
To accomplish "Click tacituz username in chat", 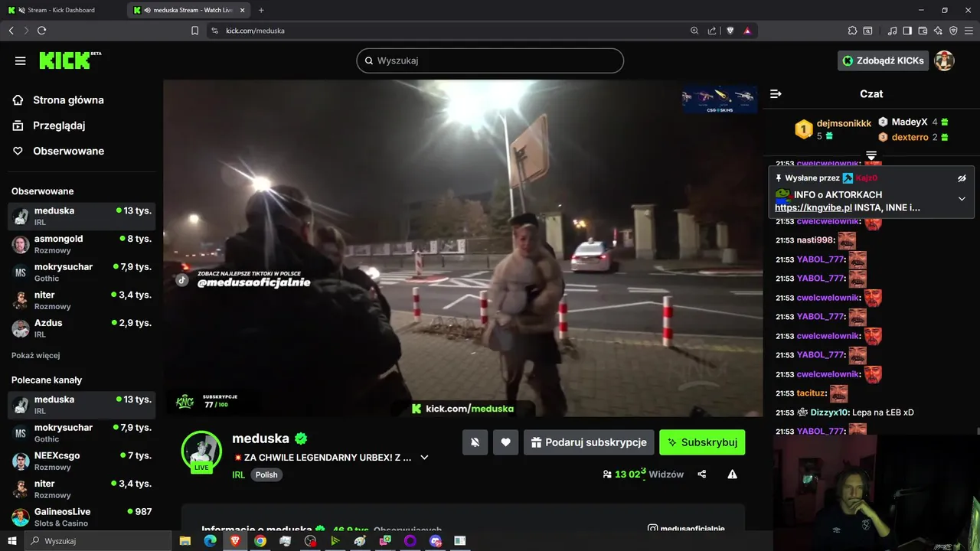I will (x=811, y=393).
